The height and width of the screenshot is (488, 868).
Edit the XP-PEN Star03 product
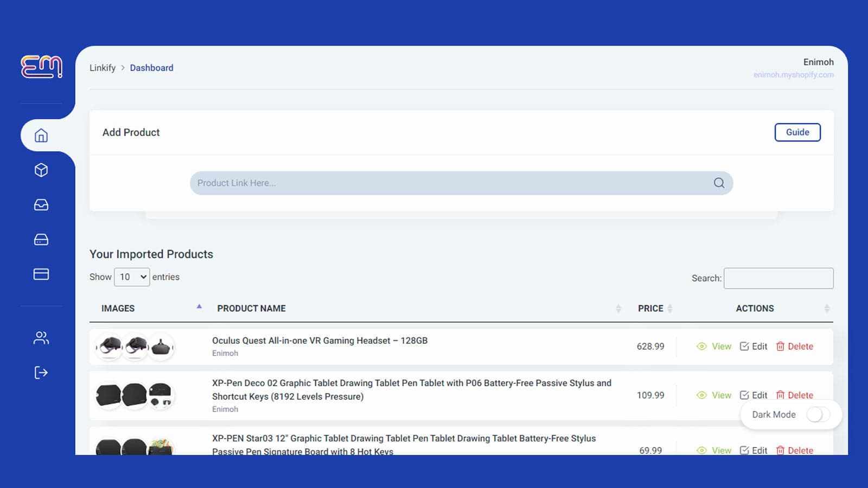pos(754,450)
